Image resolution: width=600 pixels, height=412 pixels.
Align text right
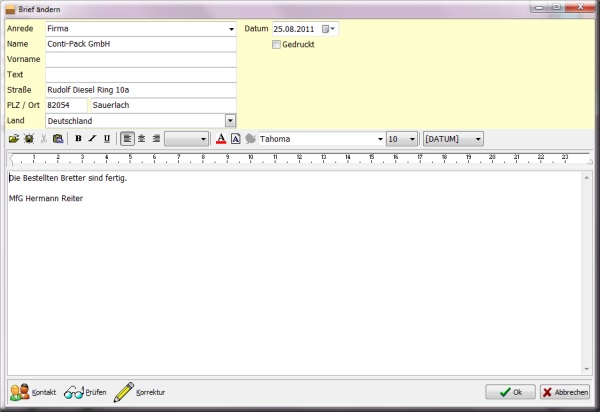pos(156,139)
